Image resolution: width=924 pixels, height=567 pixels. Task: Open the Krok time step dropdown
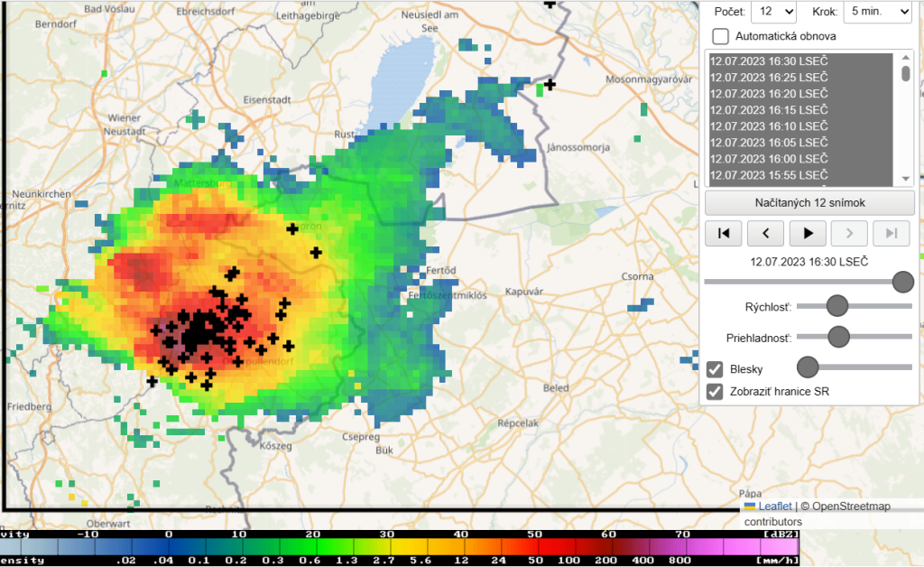click(877, 11)
